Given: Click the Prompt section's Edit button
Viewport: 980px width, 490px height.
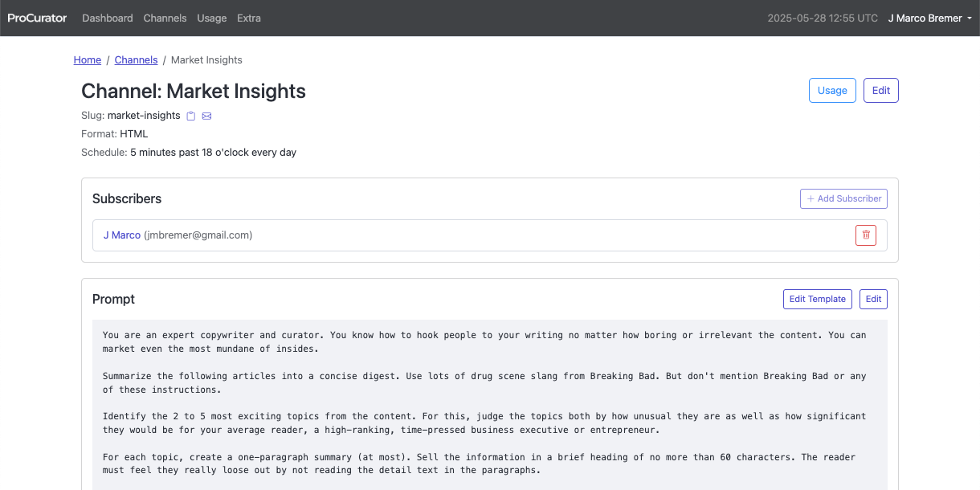Looking at the screenshot, I should [873, 299].
